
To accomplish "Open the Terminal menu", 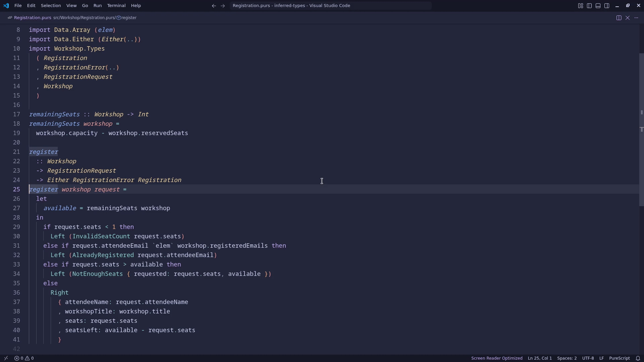I will click(116, 6).
